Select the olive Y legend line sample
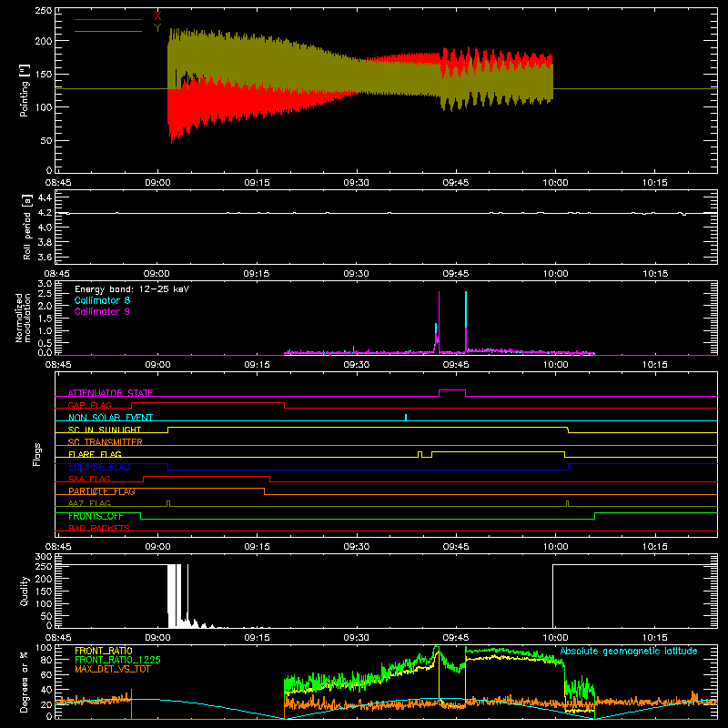The image size is (728, 728). [108, 31]
